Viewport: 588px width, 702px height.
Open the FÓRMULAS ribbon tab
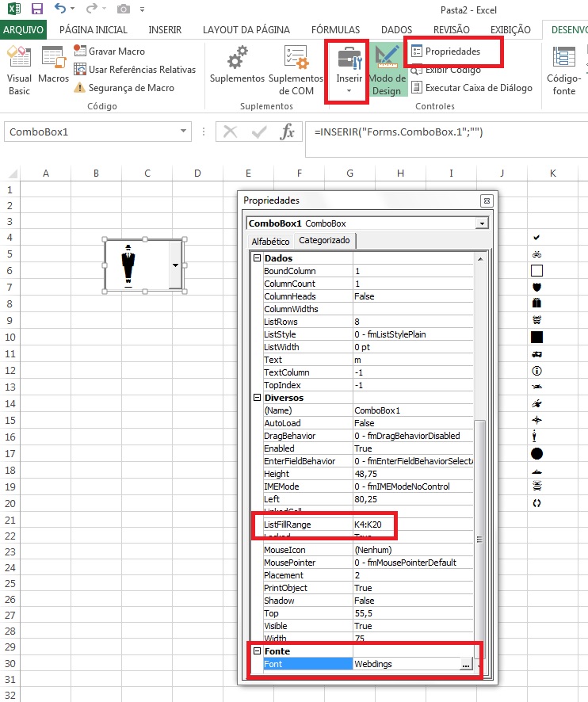pyautogui.click(x=335, y=30)
